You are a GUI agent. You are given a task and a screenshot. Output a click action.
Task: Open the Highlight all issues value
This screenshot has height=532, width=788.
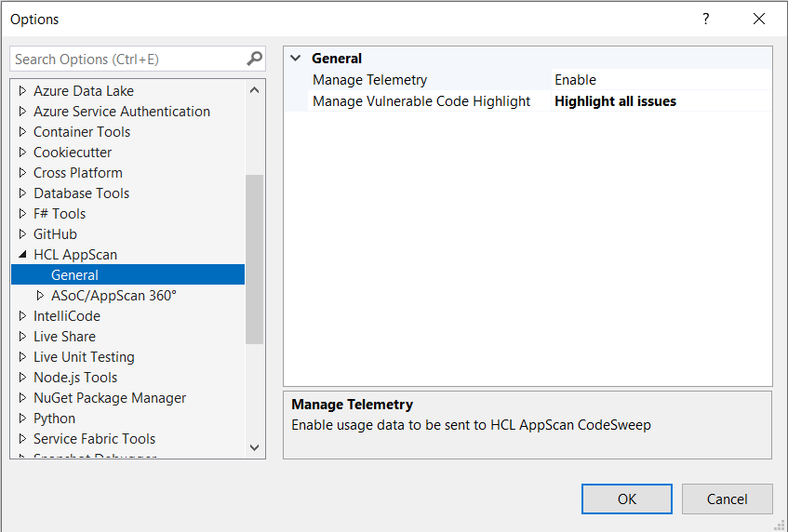[x=661, y=101]
